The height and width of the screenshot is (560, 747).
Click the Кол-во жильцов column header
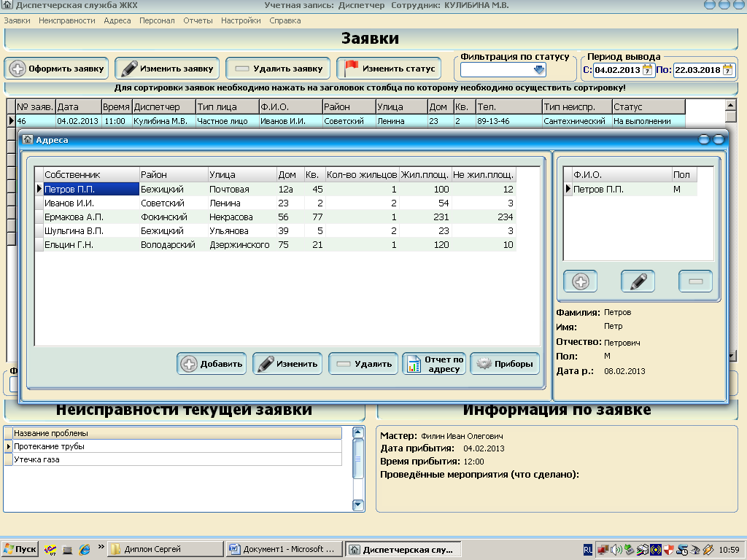[x=362, y=175]
